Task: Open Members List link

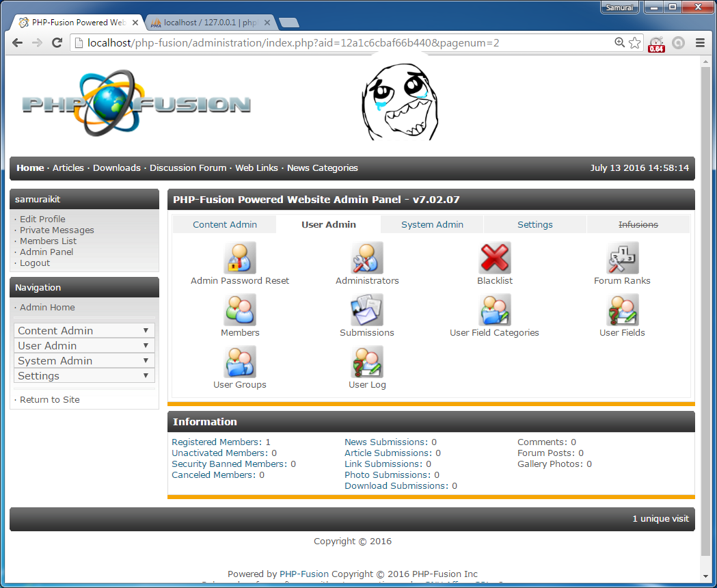Action: coord(48,241)
